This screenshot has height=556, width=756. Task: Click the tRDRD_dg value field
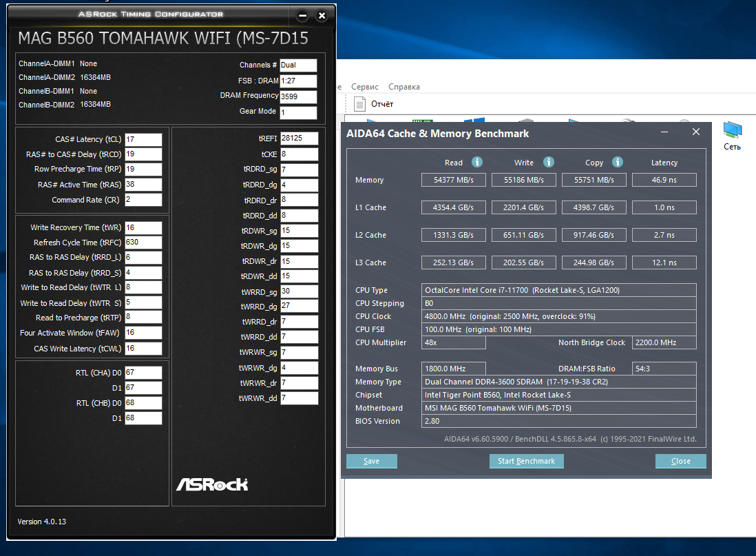(300, 185)
